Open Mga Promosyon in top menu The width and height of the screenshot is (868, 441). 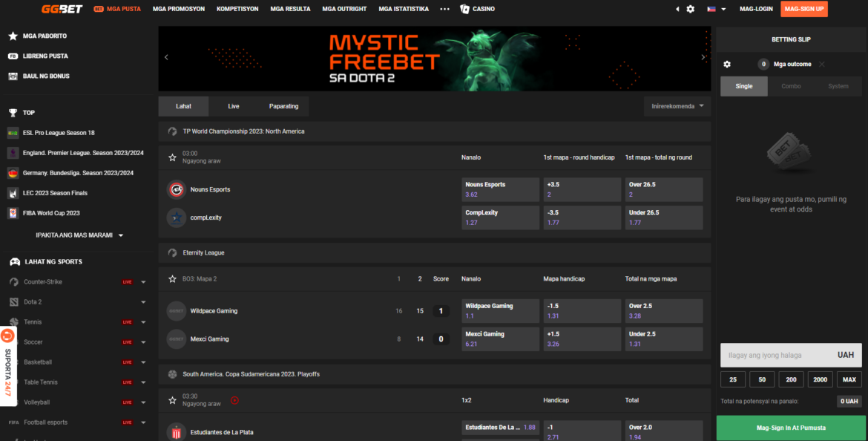[x=179, y=9]
